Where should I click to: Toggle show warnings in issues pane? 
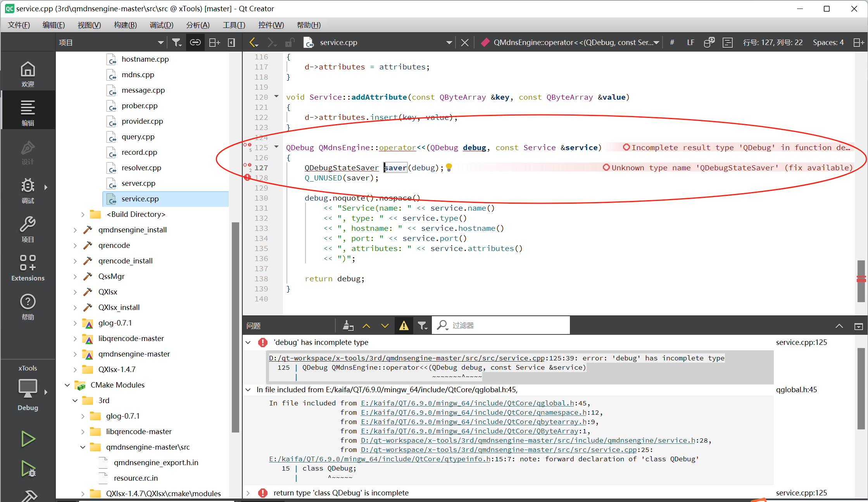404,325
